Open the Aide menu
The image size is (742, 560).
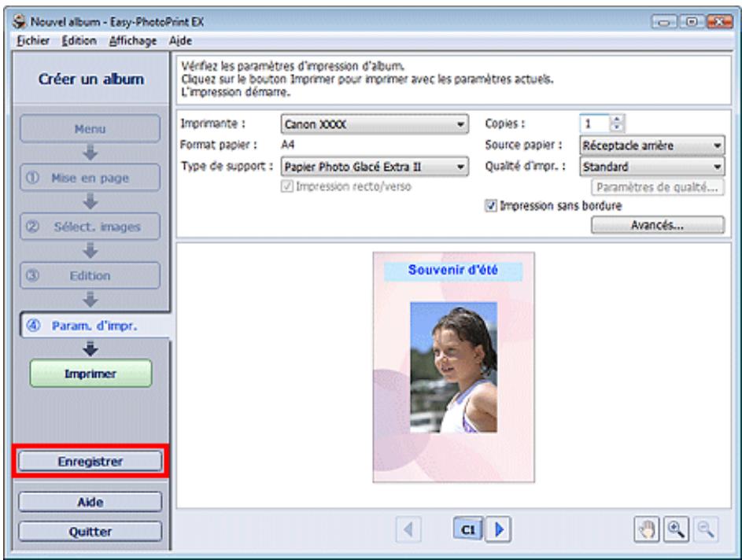180,41
